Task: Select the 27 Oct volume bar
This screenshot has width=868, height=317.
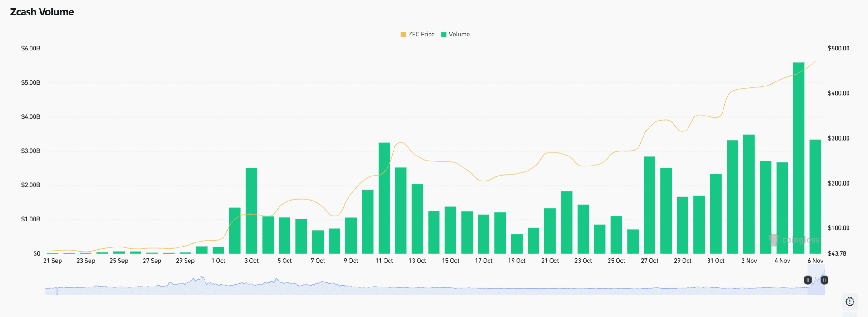Action: point(649,205)
